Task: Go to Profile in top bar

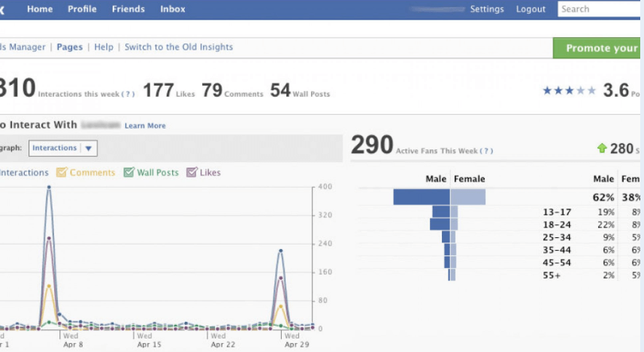Action: pos(82,9)
